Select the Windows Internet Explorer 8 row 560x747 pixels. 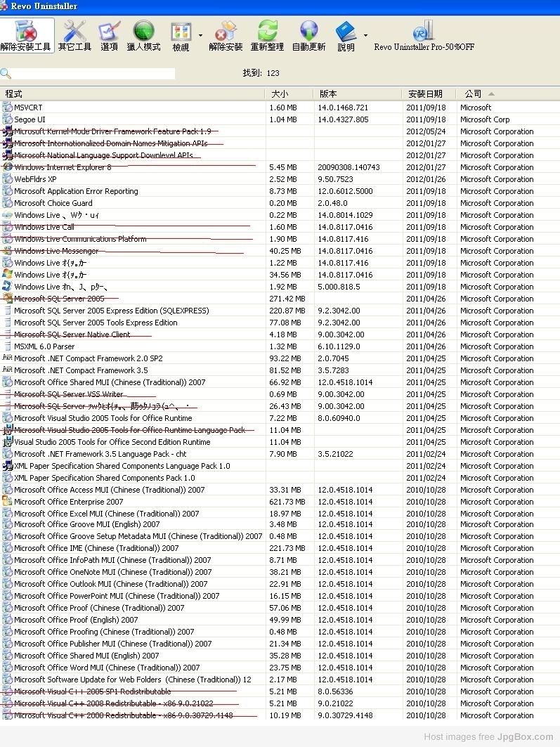click(63, 167)
